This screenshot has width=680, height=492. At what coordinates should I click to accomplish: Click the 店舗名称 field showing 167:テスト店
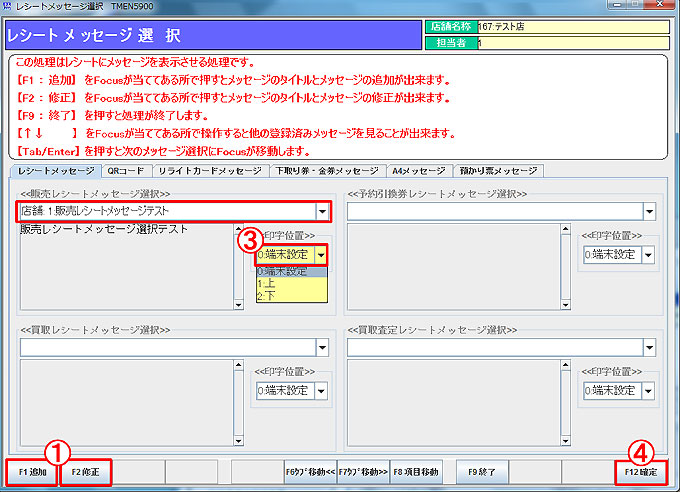click(573, 26)
